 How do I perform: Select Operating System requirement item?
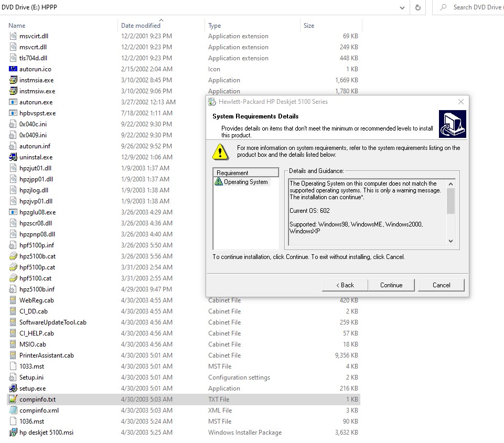[x=245, y=182]
